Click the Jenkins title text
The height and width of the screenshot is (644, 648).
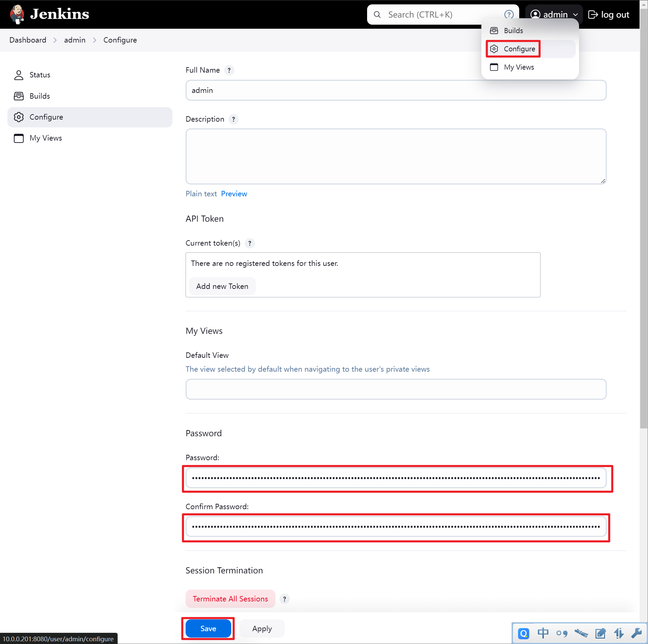59,14
